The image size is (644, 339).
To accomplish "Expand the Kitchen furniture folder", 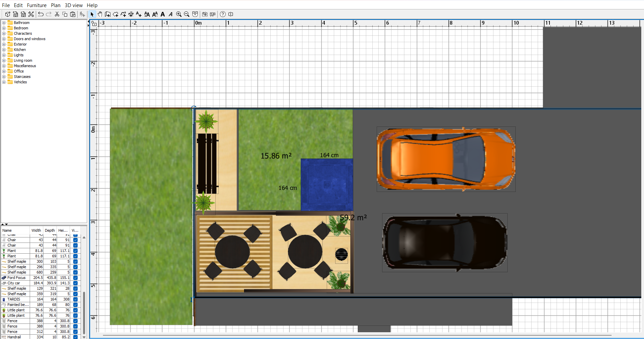I will click(x=4, y=50).
